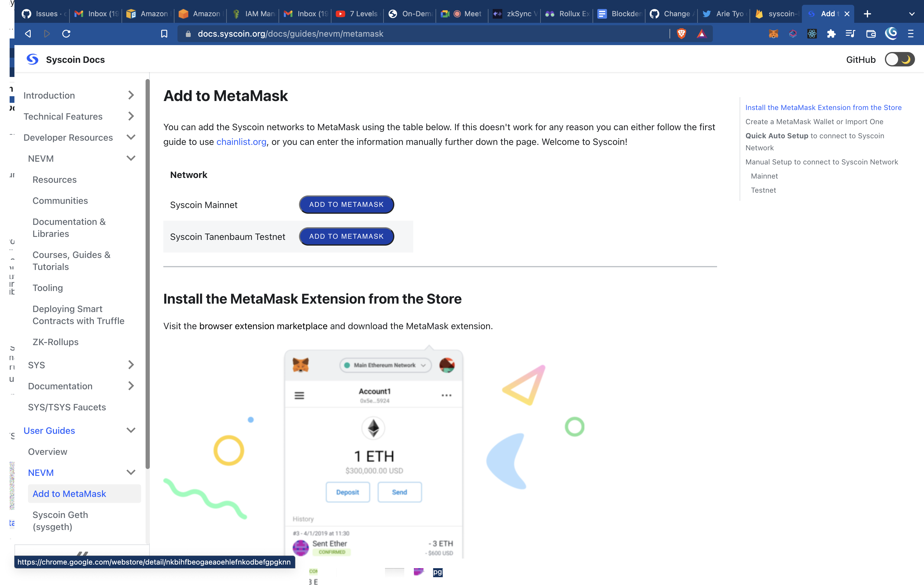Open the extensions puzzle piece icon

click(x=831, y=34)
